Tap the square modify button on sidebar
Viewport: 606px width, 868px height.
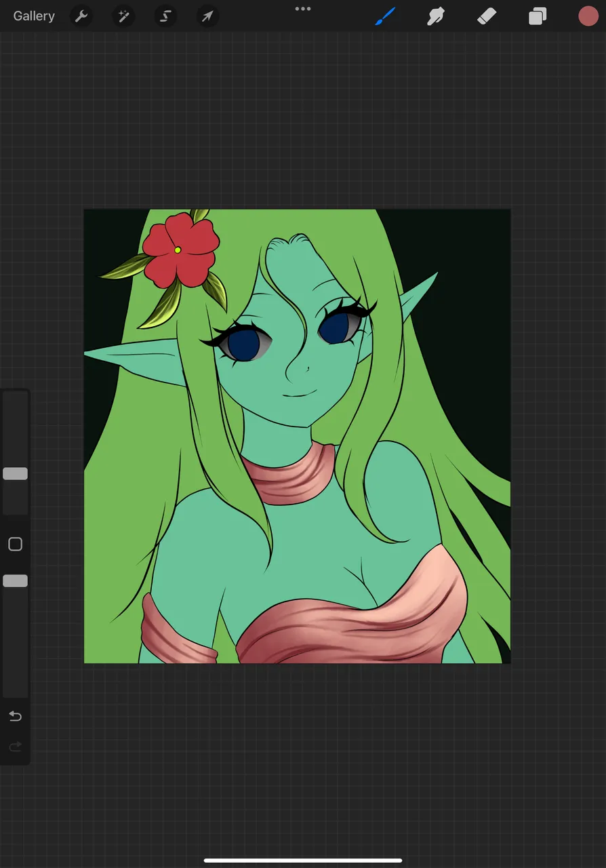point(15,544)
